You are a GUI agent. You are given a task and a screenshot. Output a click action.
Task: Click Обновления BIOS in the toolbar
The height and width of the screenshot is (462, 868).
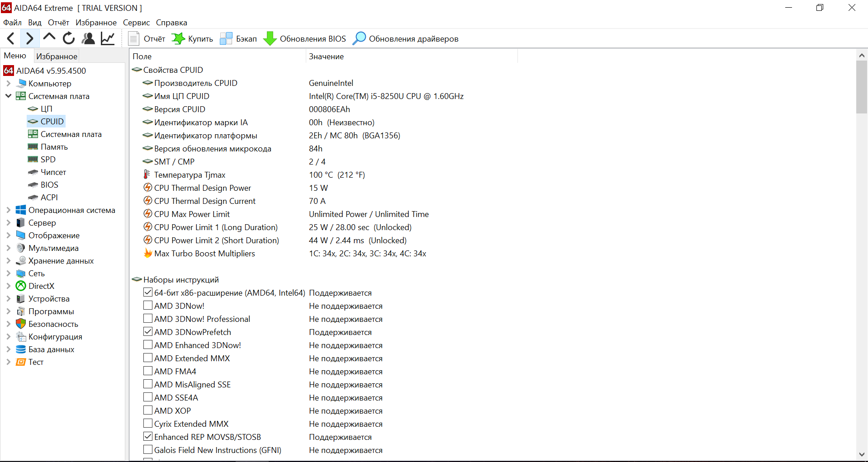click(304, 39)
